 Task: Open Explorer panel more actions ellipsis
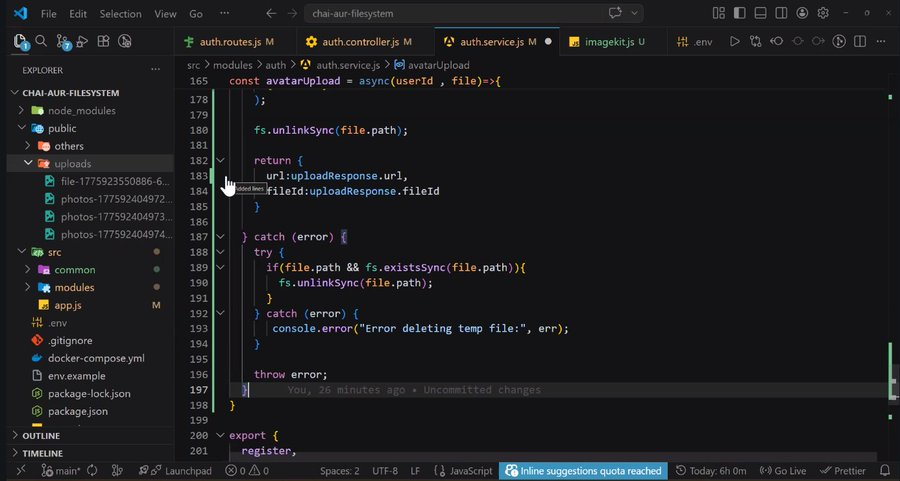click(x=156, y=69)
